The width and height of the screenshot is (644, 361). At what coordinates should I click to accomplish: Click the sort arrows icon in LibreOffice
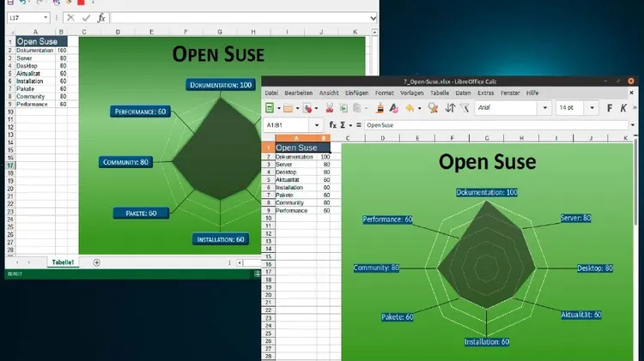tap(451, 108)
